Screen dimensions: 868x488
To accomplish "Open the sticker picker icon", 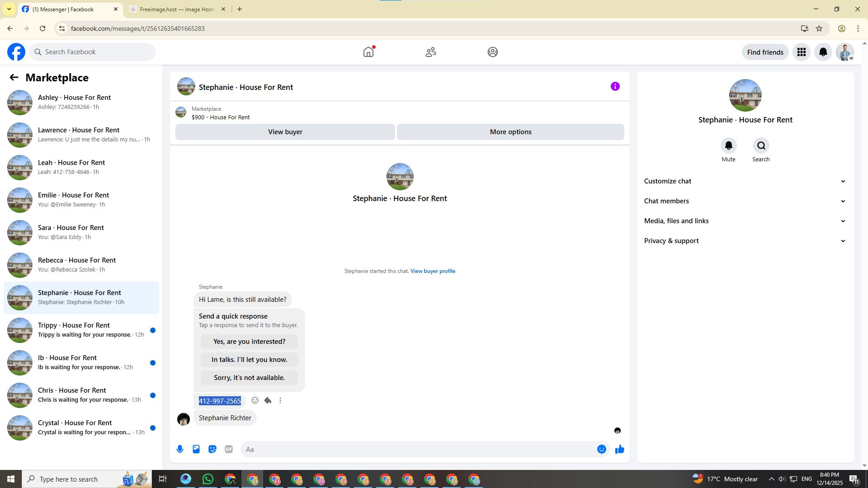I will [x=212, y=449].
